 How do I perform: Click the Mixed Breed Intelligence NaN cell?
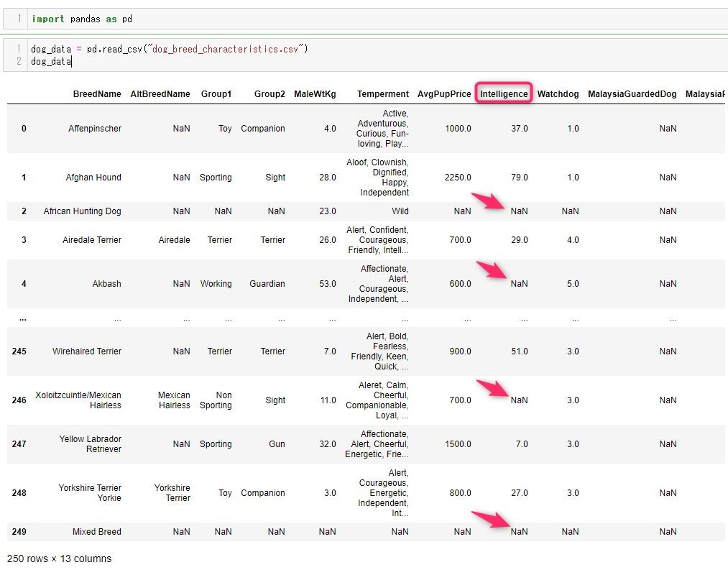tap(519, 532)
